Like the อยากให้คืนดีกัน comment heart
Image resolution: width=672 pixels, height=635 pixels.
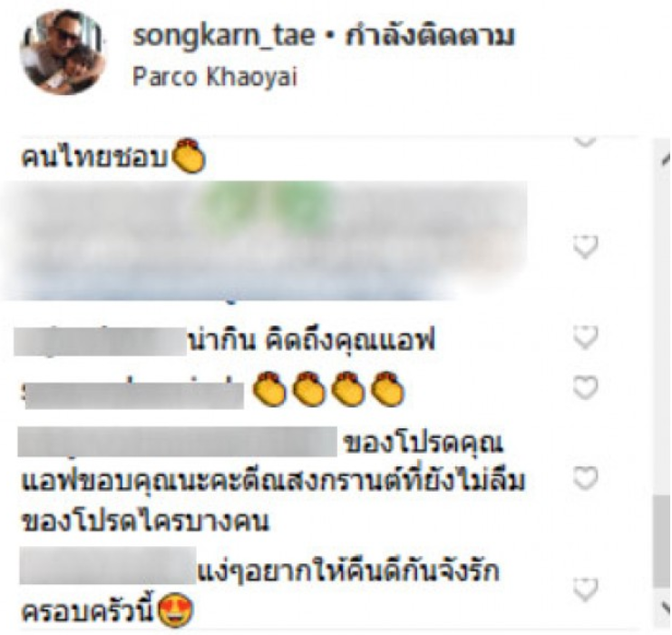[x=586, y=590]
